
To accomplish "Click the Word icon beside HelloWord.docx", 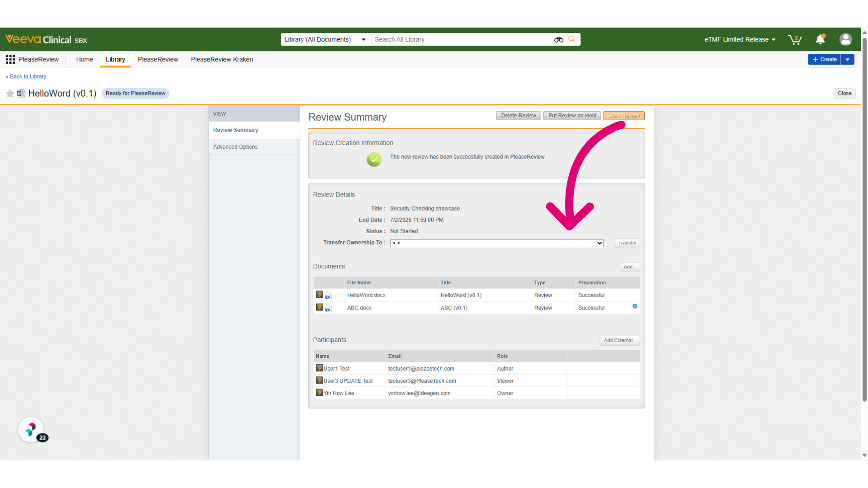I will point(328,296).
